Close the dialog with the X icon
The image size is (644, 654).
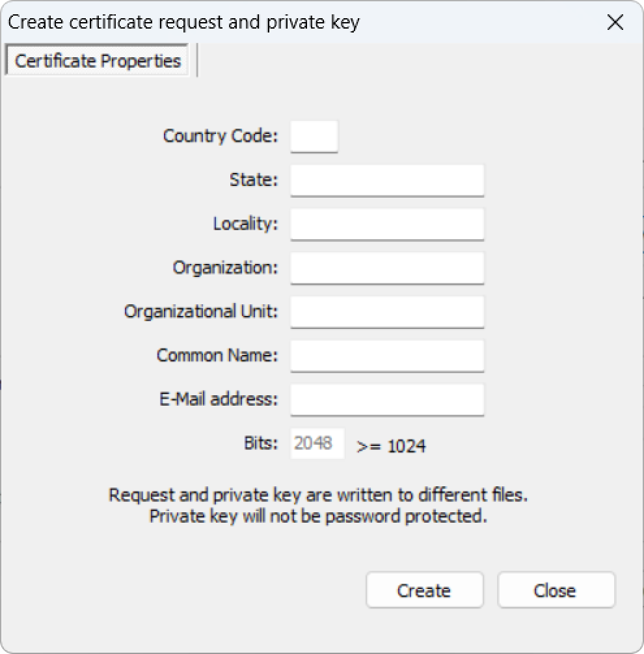[615, 22]
